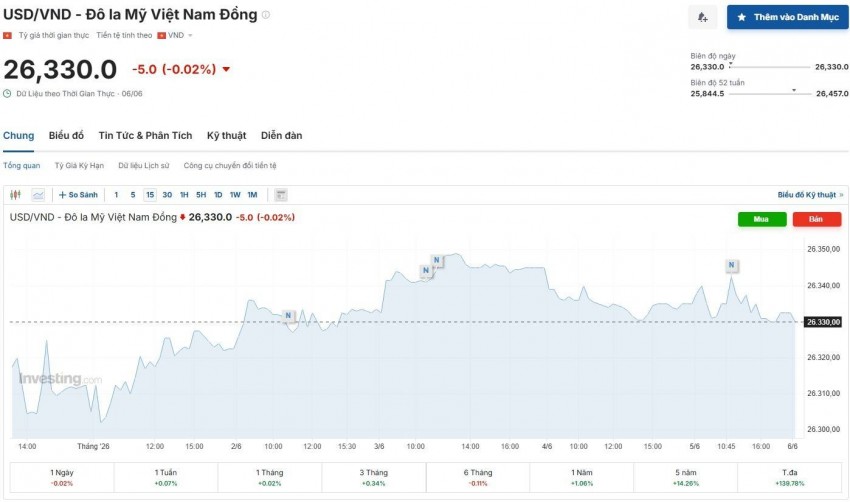The image size is (850, 502).
Task: Click the 52-week low value 25,844.5
Action: [707, 94]
